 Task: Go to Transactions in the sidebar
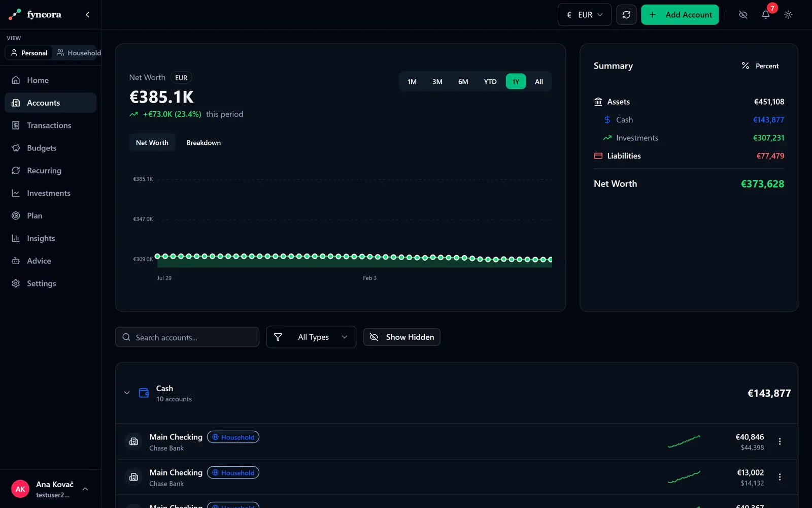pyautogui.click(x=50, y=125)
